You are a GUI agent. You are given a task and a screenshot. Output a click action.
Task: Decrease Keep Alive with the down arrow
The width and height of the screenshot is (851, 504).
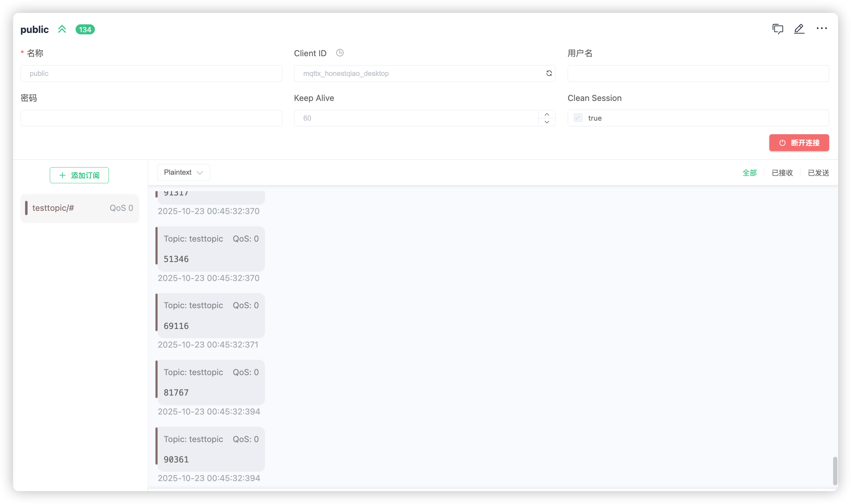[x=547, y=122]
